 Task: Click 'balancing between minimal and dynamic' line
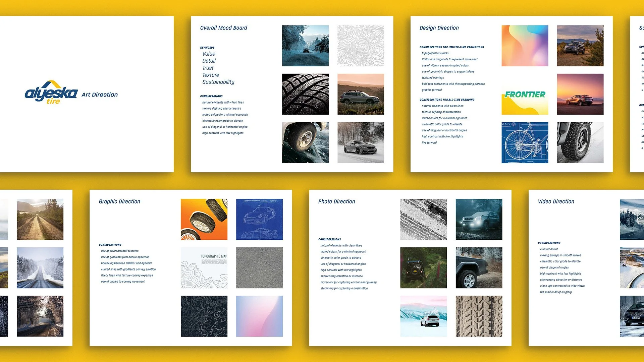click(126, 263)
